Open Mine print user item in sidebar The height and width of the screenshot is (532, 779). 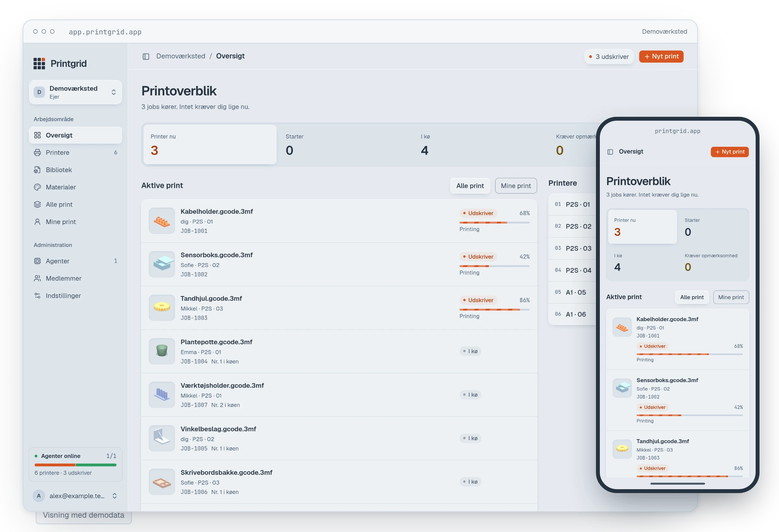(x=75, y=222)
